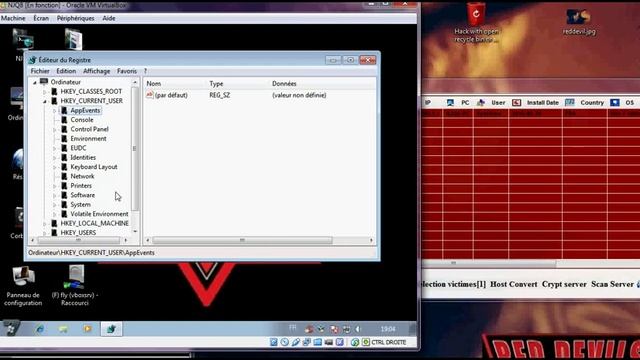Collapse the Ordinateur root node
Viewport: 640px width, 360px height.
tap(35, 82)
